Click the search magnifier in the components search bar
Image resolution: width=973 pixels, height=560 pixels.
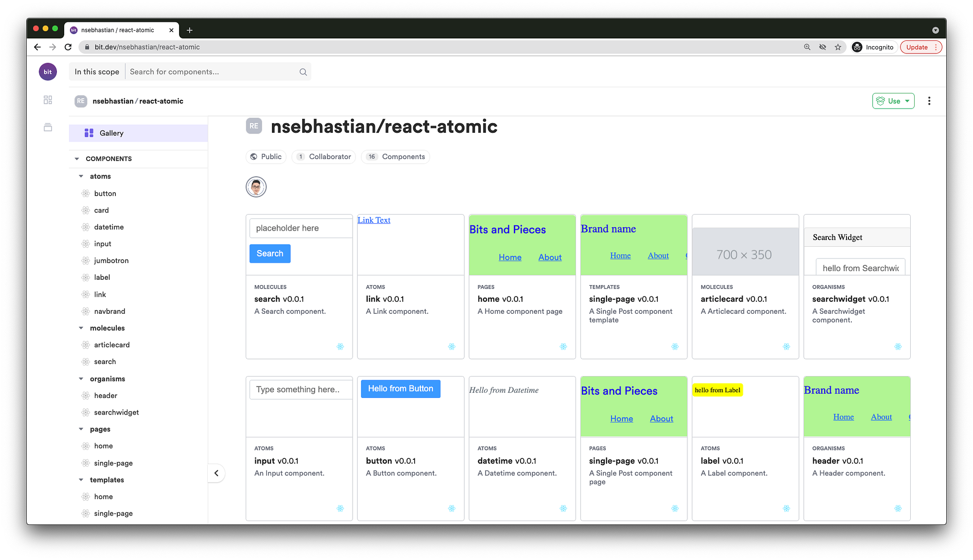pos(303,72)
